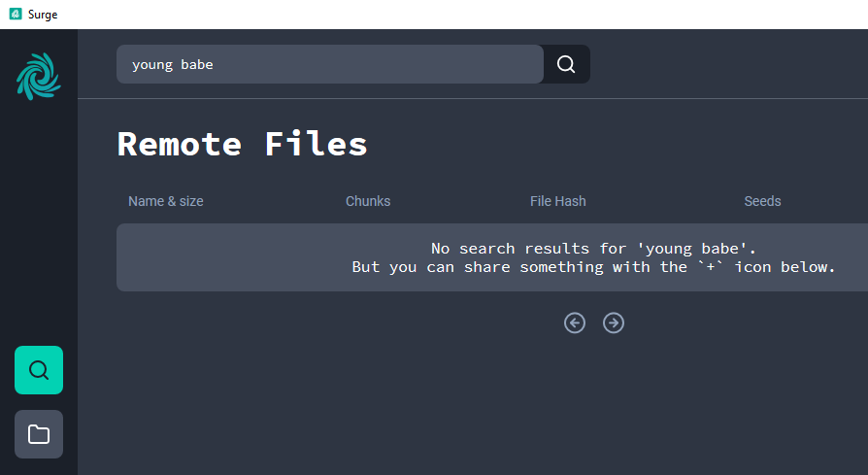
Task: Open the folder icon in the sidebar
Action: tap(39, 434)
